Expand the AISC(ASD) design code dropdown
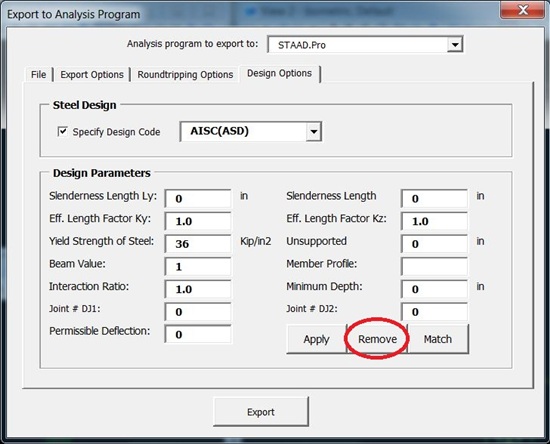 pos(314,132)
